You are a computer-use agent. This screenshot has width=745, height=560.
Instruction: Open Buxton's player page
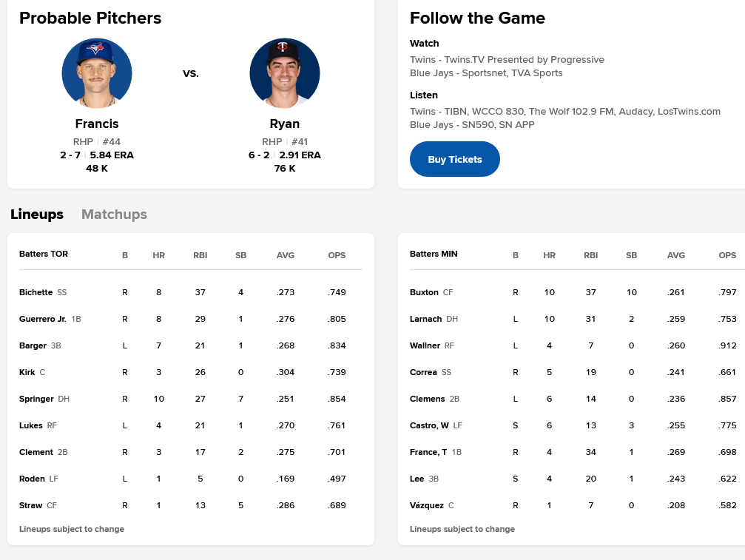coord(424,292)
